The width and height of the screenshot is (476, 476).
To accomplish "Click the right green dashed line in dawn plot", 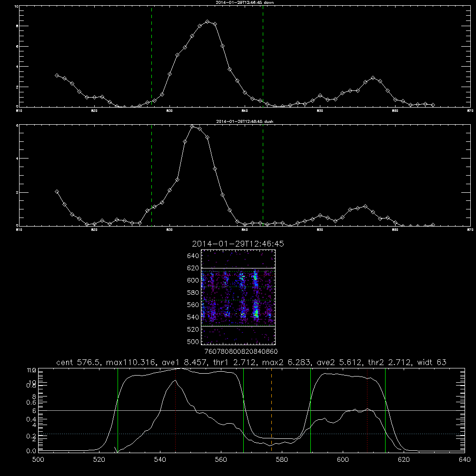I will (x=263, y=56).
